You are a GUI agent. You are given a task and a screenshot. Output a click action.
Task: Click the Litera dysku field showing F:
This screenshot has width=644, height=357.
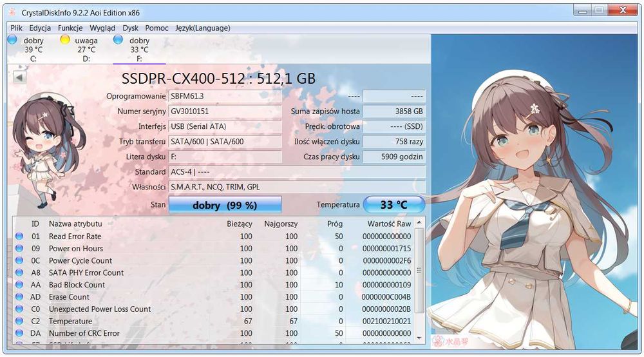tap(225, 157)
